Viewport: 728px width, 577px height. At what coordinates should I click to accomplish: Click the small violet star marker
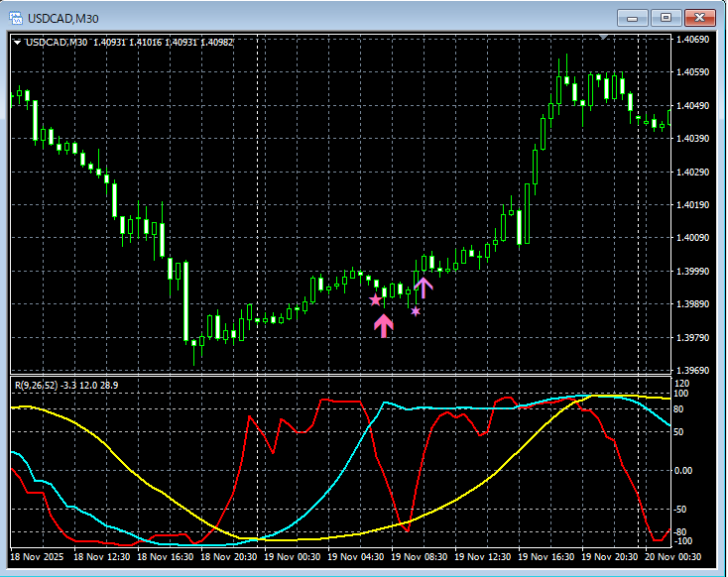(x=416, y=311)
